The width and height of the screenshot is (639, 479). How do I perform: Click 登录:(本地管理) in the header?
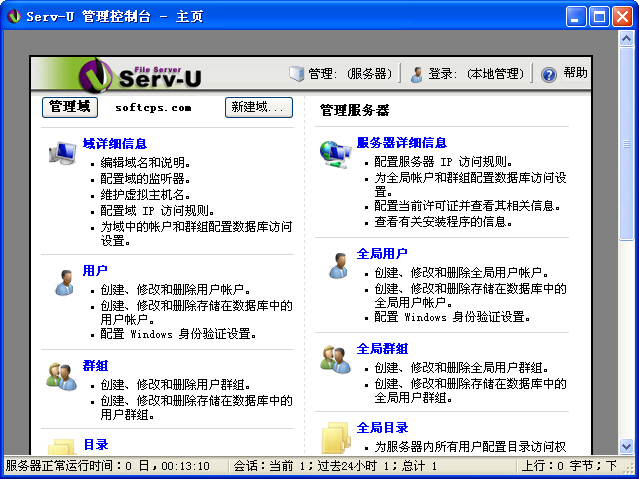(476, 74)
